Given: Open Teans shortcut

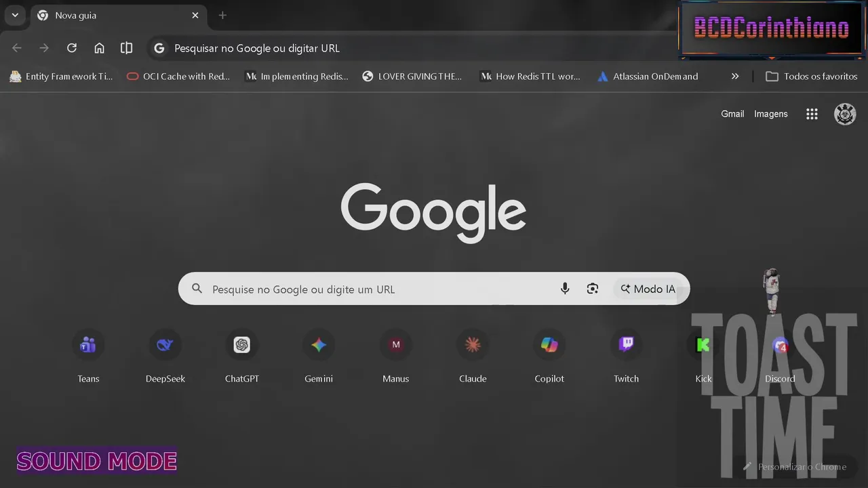Looking at the screenshot, I should point(88,355).
